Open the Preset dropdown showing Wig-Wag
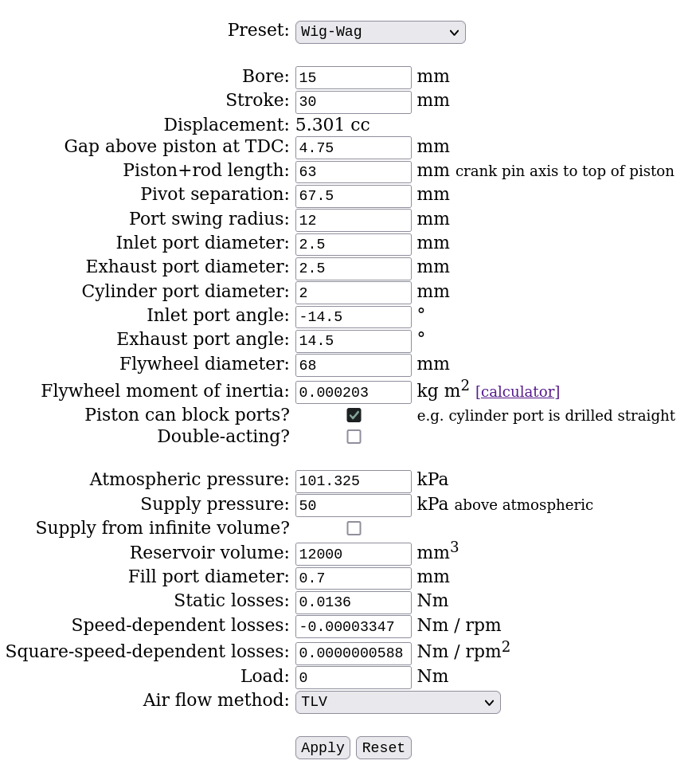This screenshot has width=696, height=784. click(380, 32)
